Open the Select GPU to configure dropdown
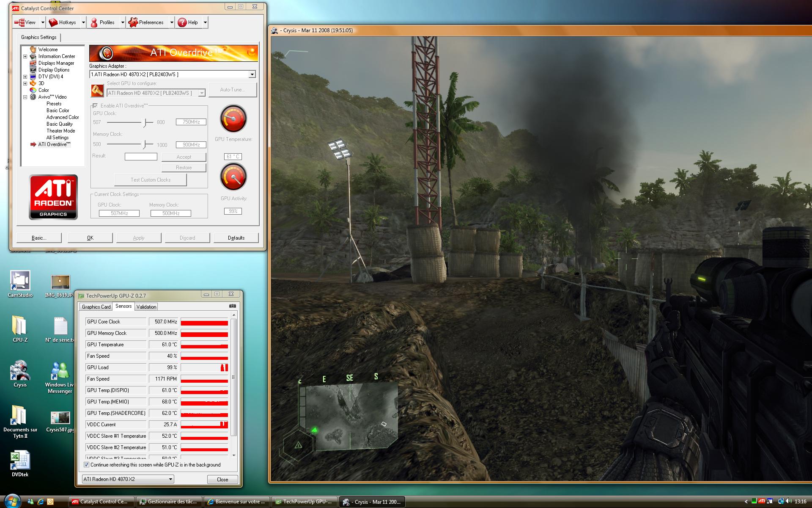Screen dimensions: 812x508 (156, 93)
